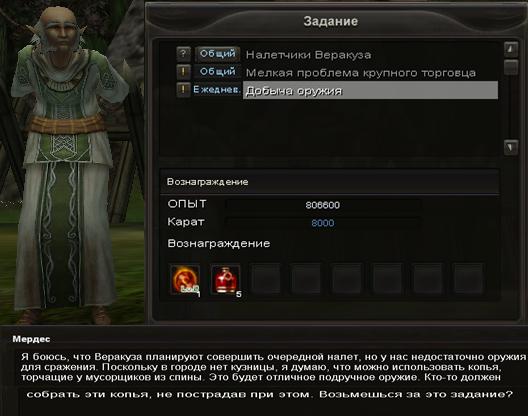Click the ОПЫТ experience value bar
528x416 pixels.
[323, 205]
